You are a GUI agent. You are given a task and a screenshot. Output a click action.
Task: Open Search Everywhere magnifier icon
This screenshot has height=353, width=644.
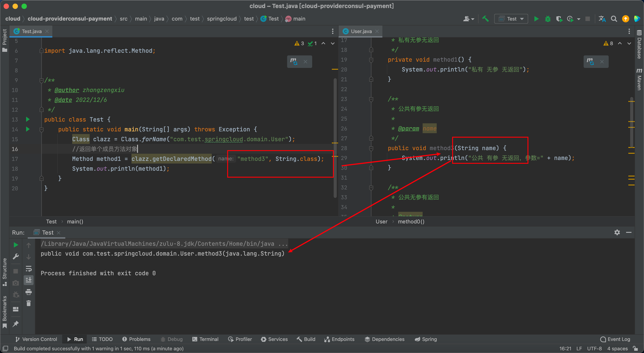(x=614, y=19)
